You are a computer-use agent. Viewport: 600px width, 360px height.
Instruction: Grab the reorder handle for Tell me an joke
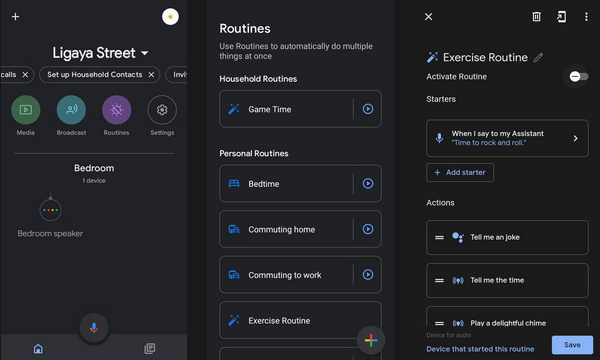439,238
